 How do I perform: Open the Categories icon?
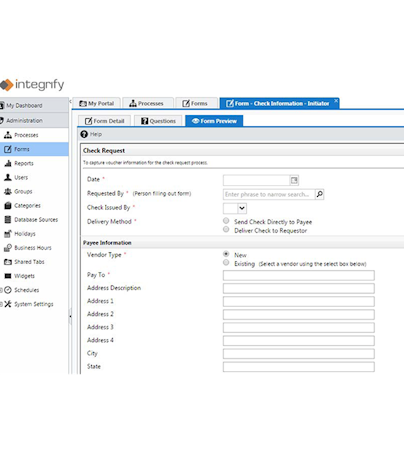pyautogui.click(x=8, y=206)
